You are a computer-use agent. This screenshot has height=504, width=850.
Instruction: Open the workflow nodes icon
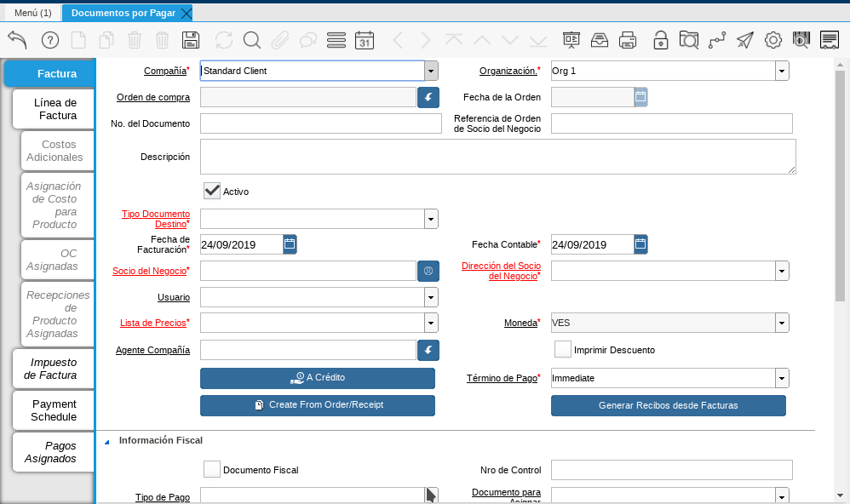coord(717,40)
